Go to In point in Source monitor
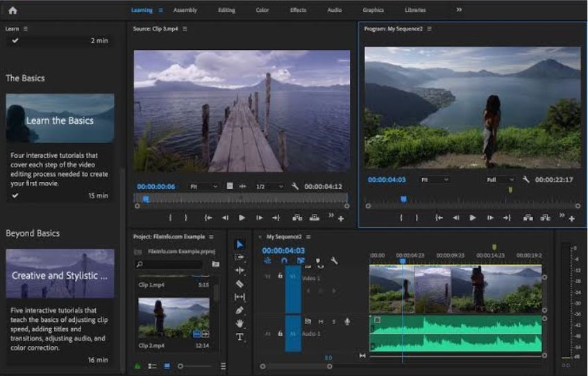The image size is (588, 376). tap(208, 218)
